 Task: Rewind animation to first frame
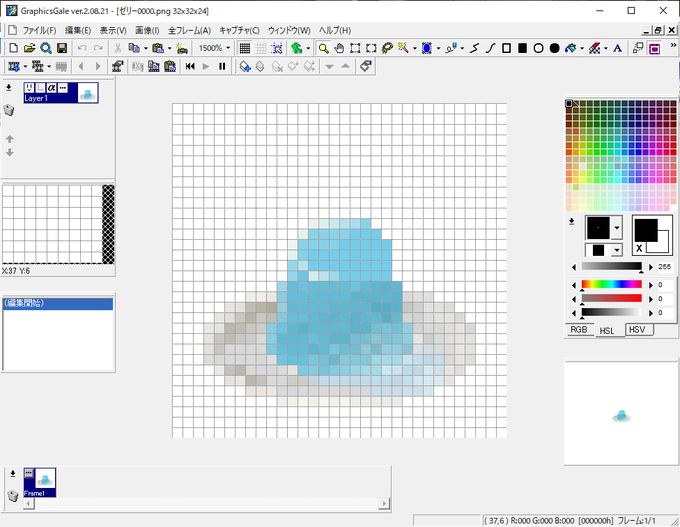(190, 66)
